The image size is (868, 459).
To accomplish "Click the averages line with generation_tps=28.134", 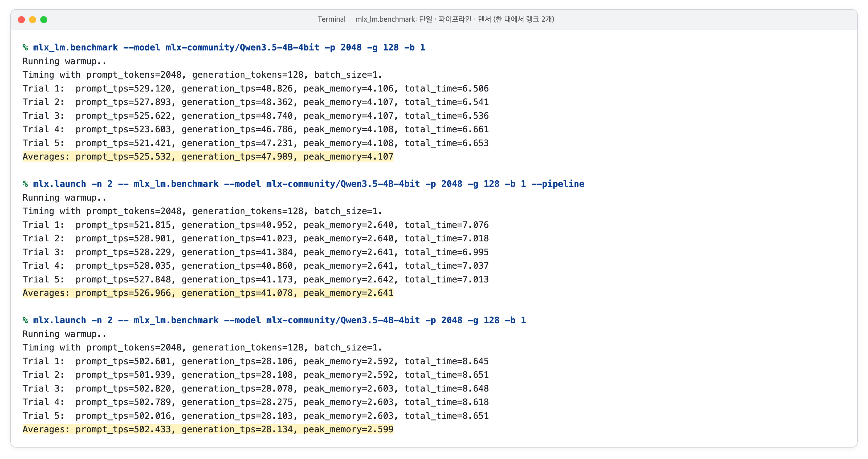I will 208,429.
